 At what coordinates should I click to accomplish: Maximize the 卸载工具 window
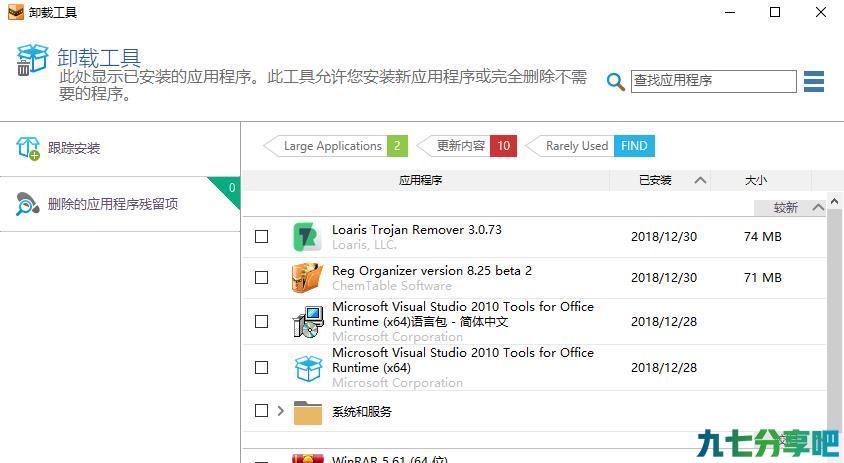775,12
